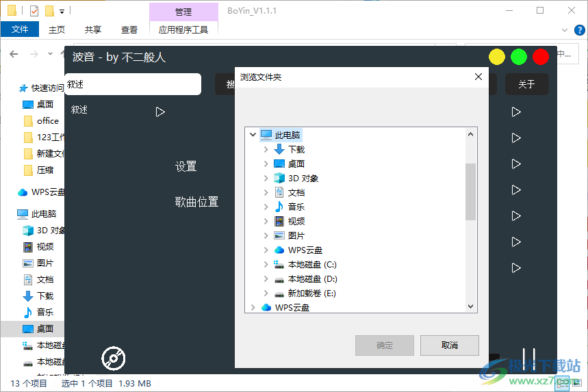Expand 新加载卷 (E:) in the dialog
Viewport: 588px width, 392px height.
pyautogui.click(x=266, y=293)
